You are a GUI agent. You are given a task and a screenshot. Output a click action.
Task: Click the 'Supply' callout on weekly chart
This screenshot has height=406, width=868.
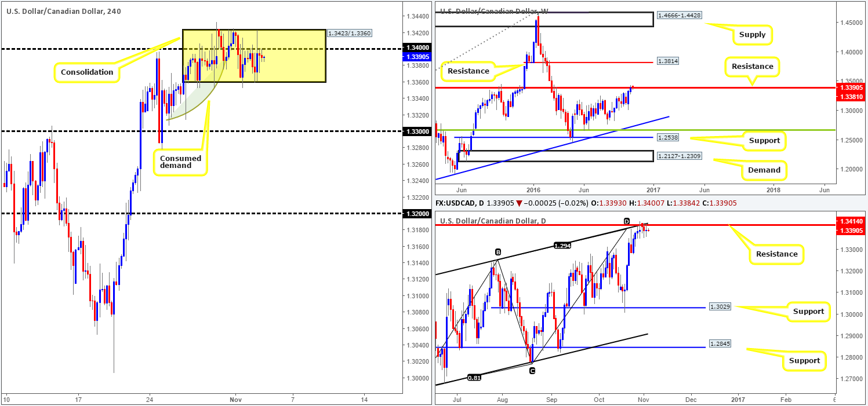(x=752, y=34)
